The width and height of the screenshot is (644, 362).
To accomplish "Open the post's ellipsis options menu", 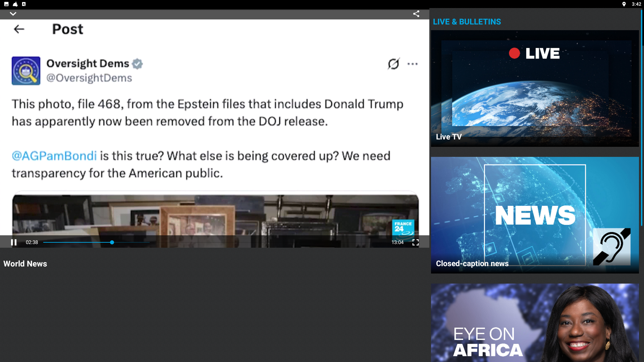I will (x=413, y=64).
